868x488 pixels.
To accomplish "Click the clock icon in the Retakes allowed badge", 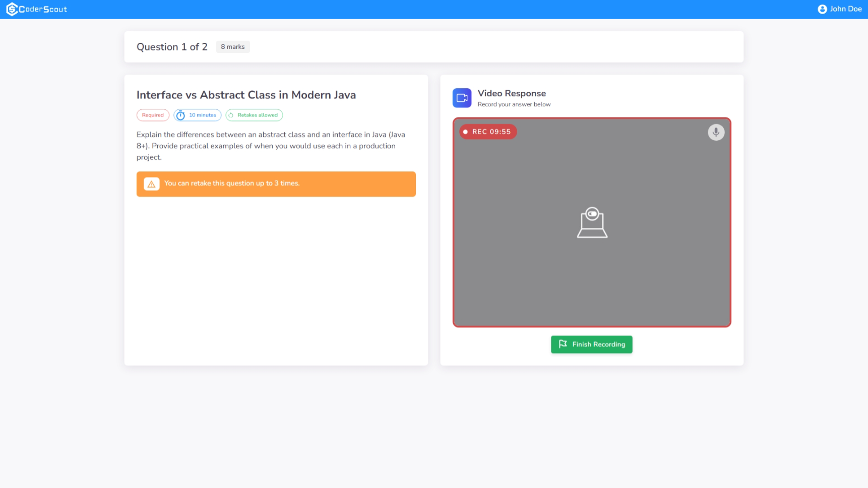I will pos(231,115).
